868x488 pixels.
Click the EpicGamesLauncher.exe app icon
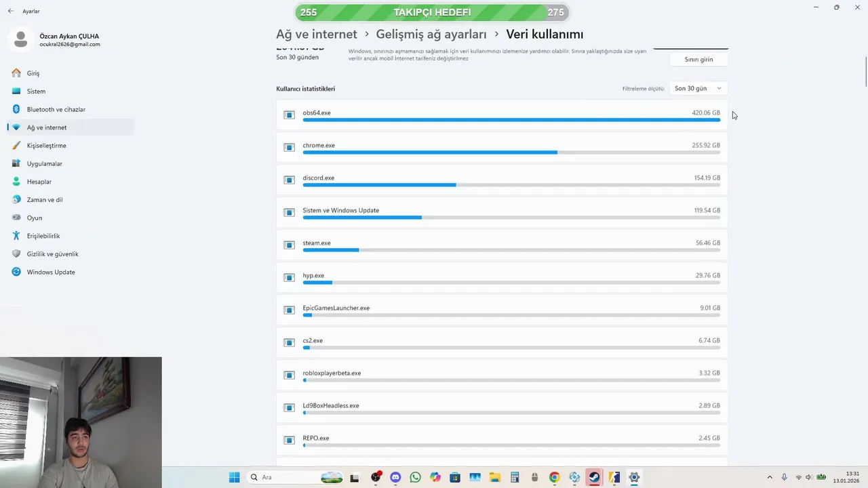(x=290, y=310)
